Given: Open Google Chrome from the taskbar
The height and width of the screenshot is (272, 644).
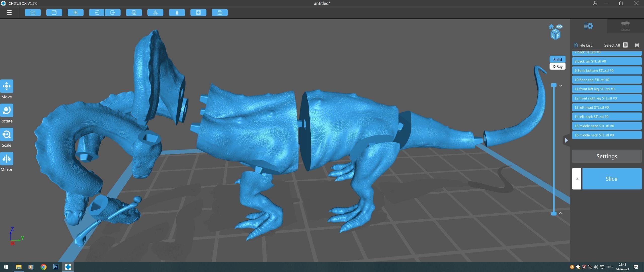Looking at the screenshot, I should (44, 267).
